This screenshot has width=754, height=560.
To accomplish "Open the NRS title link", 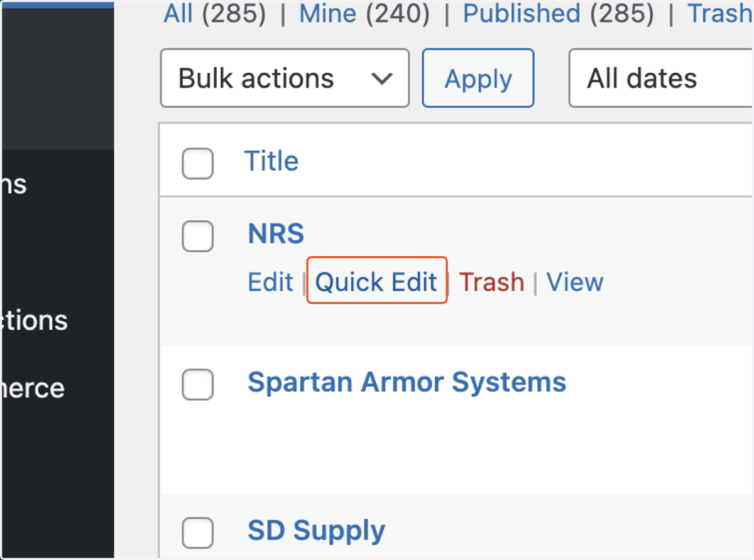I will pos(276,234).
